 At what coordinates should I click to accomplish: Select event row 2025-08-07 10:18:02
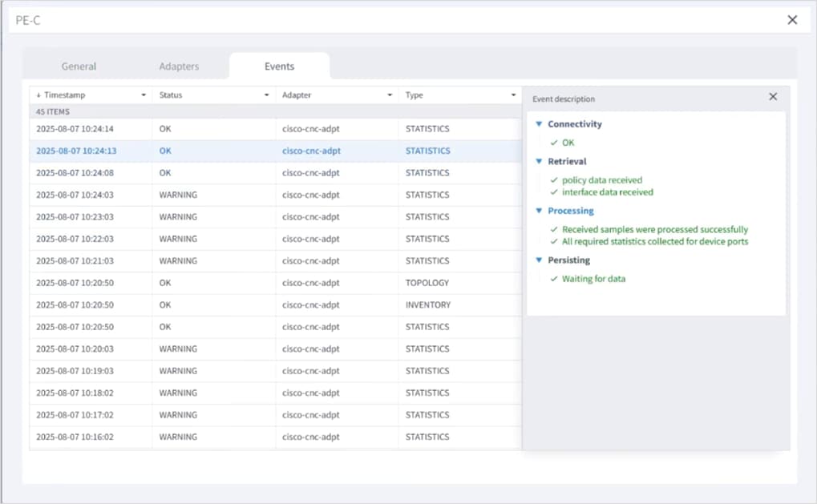275,393
